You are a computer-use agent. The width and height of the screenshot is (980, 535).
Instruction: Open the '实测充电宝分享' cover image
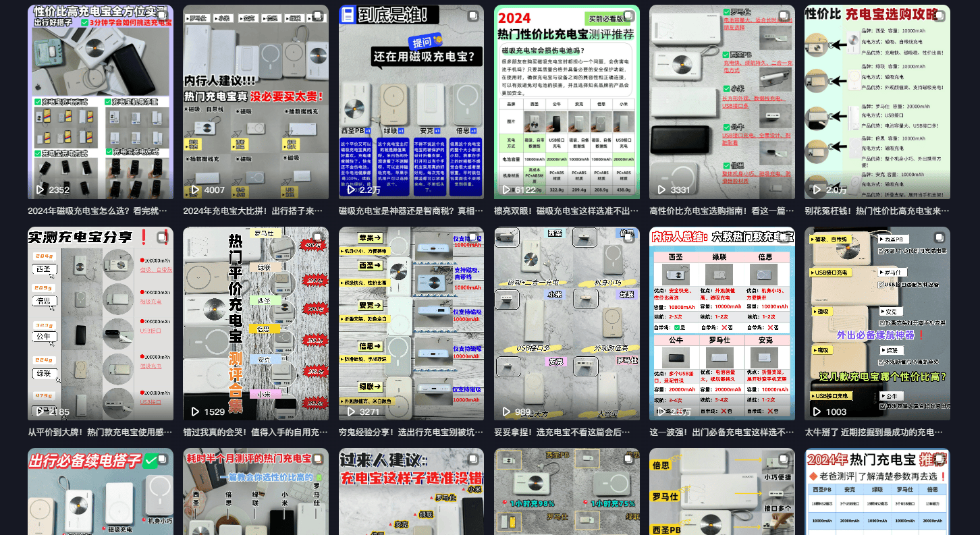tap(101, 324)
